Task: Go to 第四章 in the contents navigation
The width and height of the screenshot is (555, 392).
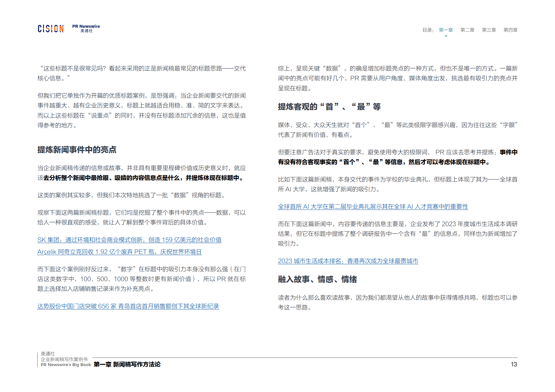Action: 510,30
